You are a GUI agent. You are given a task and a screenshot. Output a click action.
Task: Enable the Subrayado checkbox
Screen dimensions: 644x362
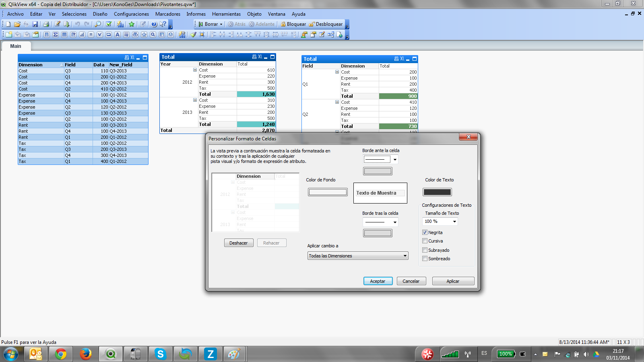(425, 250)
